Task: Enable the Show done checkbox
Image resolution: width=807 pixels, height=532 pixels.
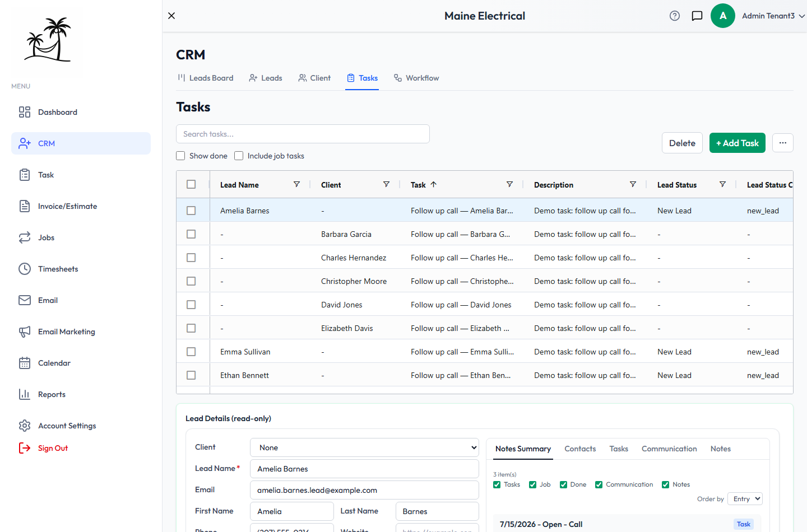Action: coord(180,156)
